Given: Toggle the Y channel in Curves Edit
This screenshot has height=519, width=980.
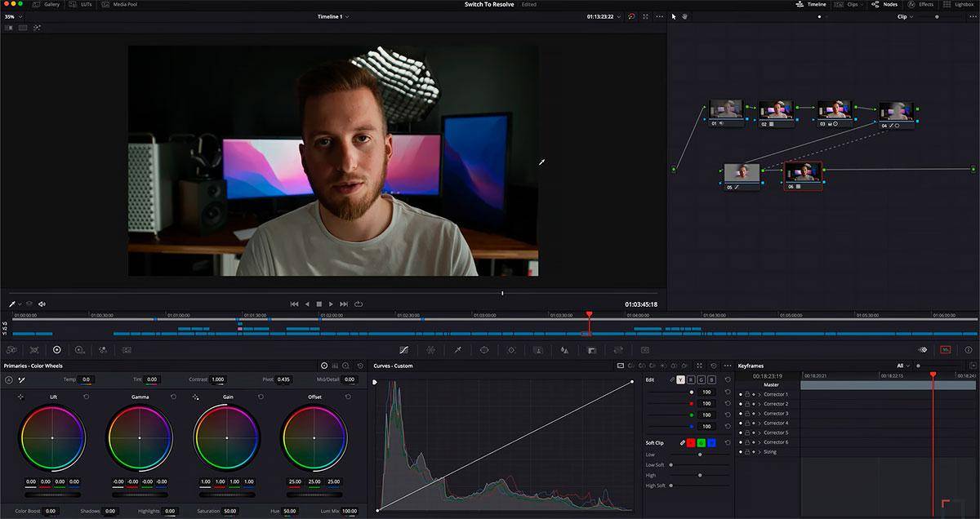Looking at the screenshot, I should [680, 379].
